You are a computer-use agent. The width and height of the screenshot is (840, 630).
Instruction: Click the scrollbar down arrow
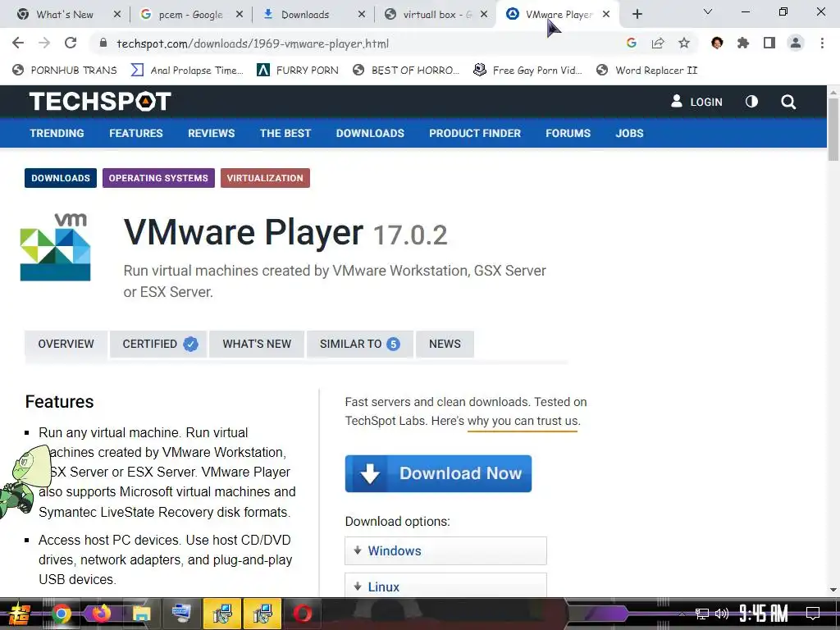833,591
